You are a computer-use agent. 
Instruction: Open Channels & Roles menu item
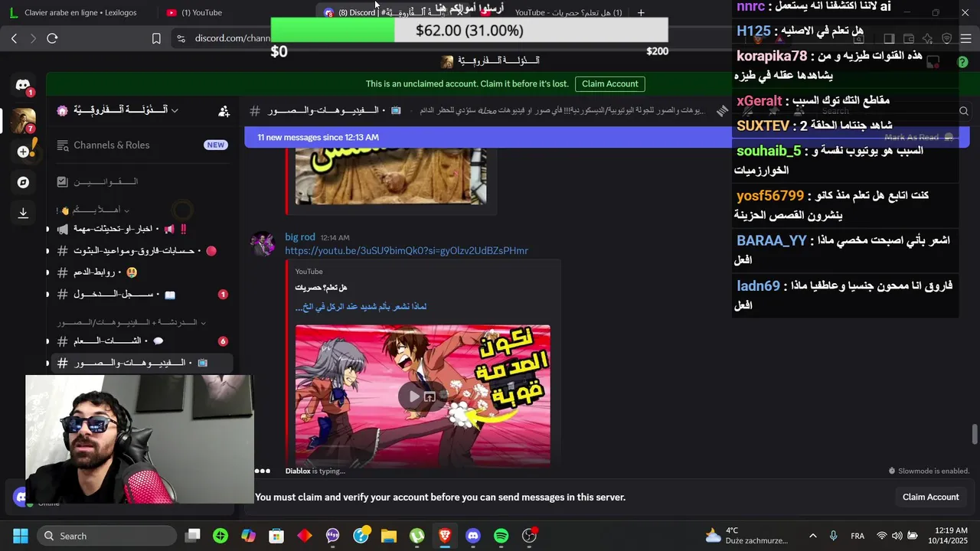pyautogui.click(x=142, y=145)
